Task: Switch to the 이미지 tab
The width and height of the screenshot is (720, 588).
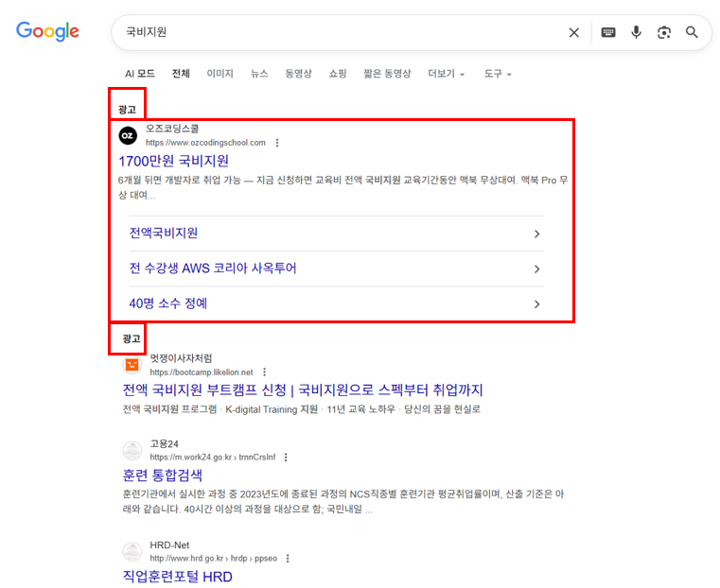Action: [220, 74]
